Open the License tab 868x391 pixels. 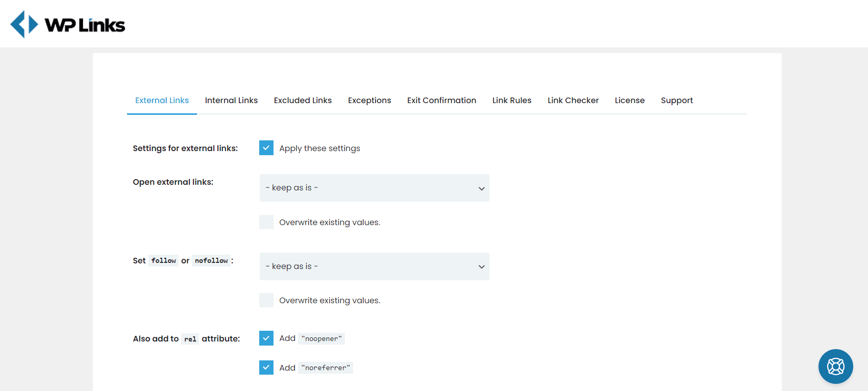[x=630, y=101]
